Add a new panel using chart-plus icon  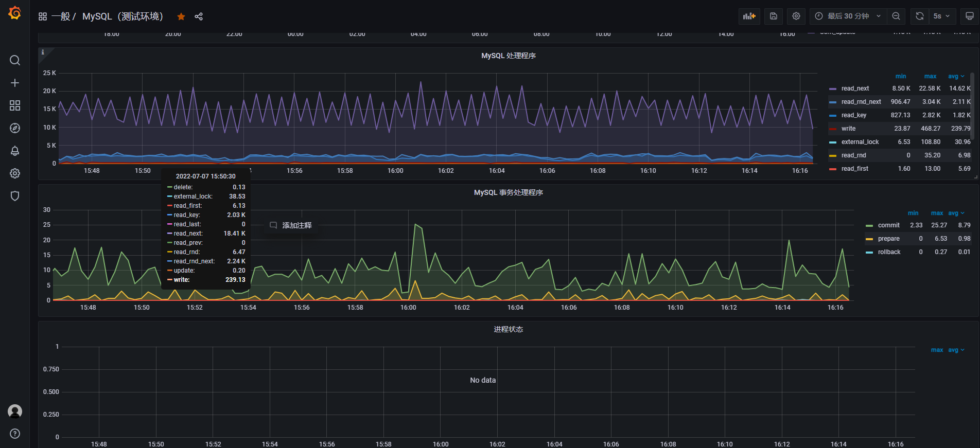(749, 16)
